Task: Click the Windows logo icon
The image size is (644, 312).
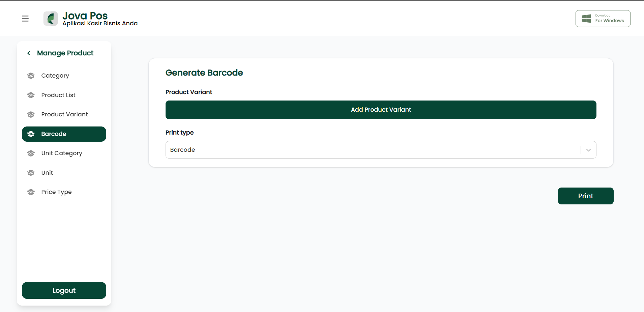Action: [x=586, y=19]
